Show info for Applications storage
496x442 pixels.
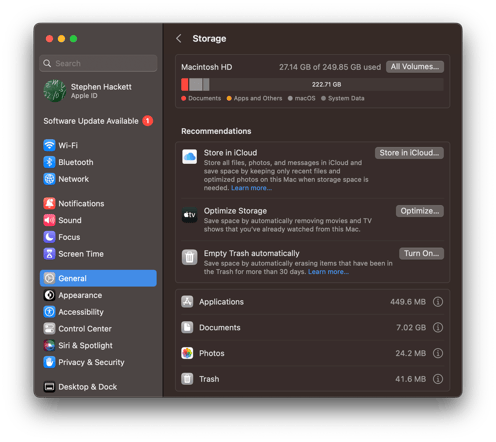click(438, 302)
